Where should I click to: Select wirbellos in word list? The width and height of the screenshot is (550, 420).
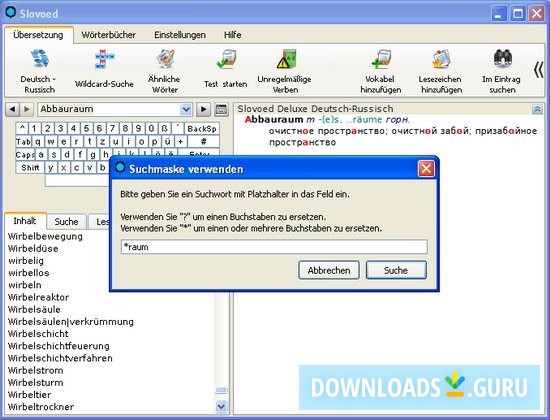(29, 273)
